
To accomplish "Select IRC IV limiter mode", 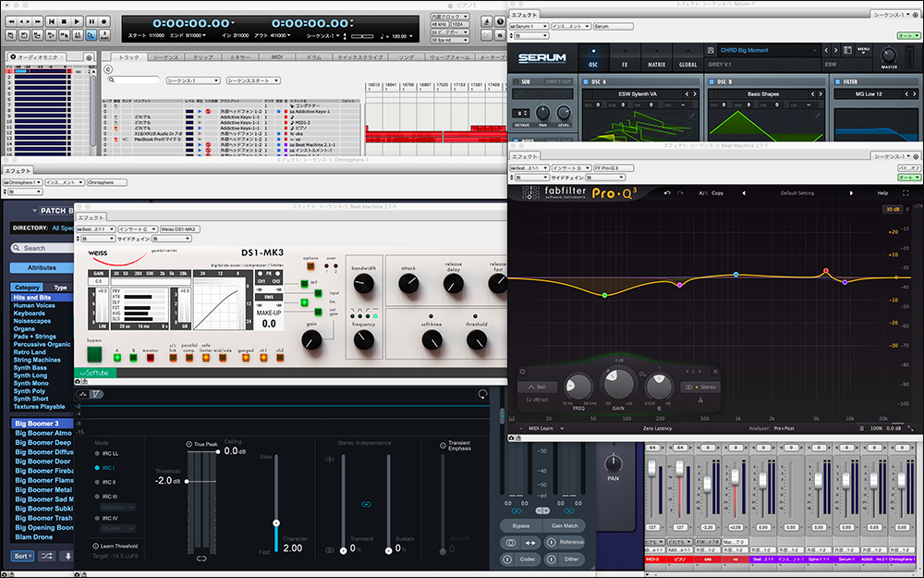I will [x=106, y=519].
